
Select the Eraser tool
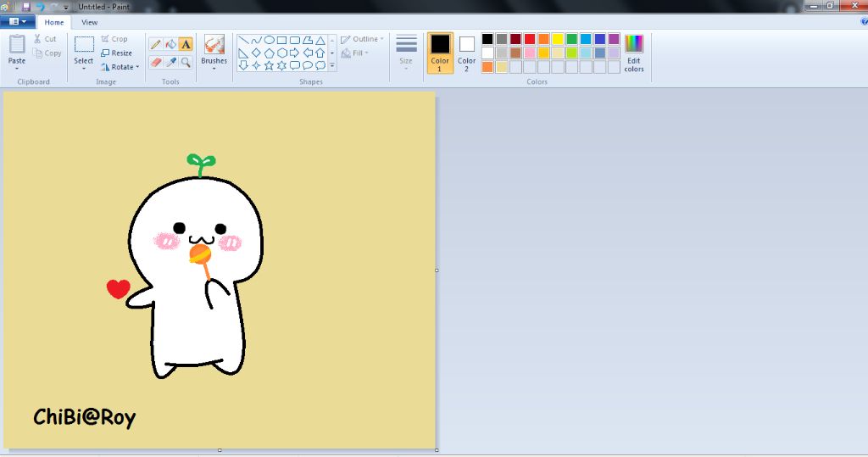click(x=156, y=62)
